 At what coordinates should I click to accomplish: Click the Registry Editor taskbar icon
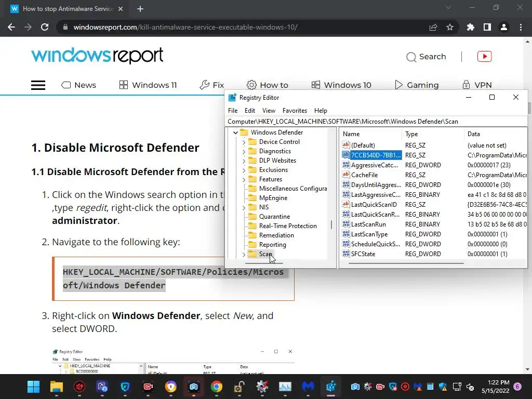coord(331,387)
